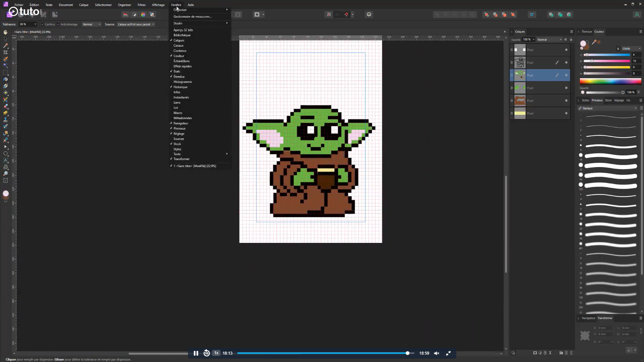Open the Fichier menu

point(19,5)
